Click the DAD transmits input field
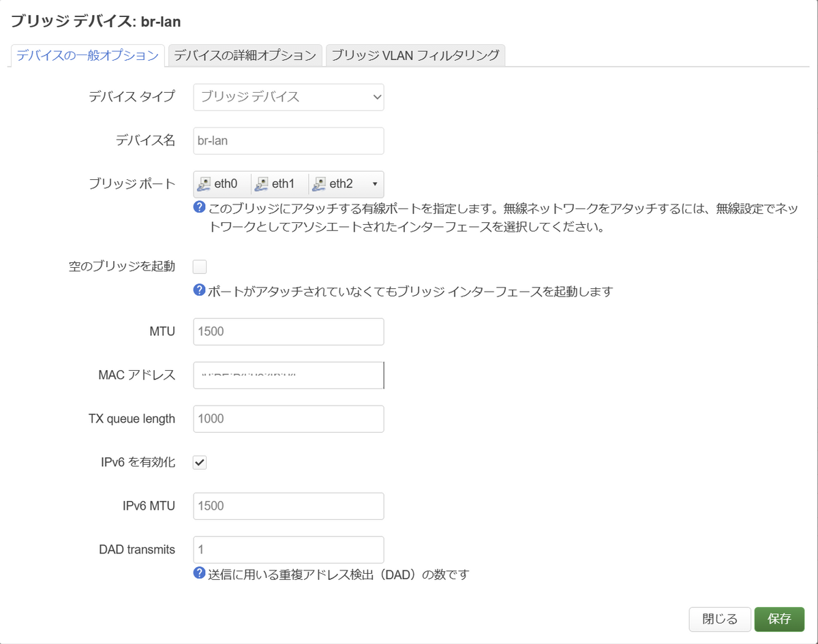The height and width of the screenshot is (644, 818). click(288, 549)
